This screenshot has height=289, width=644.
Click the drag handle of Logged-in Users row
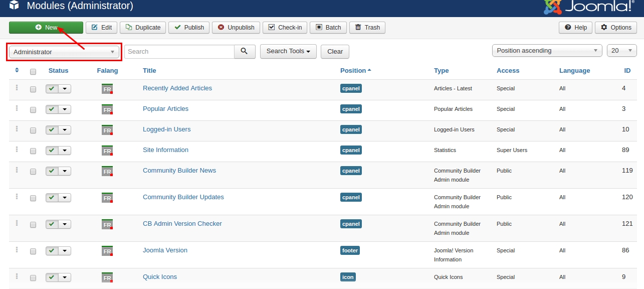click(x=17, y=129)
